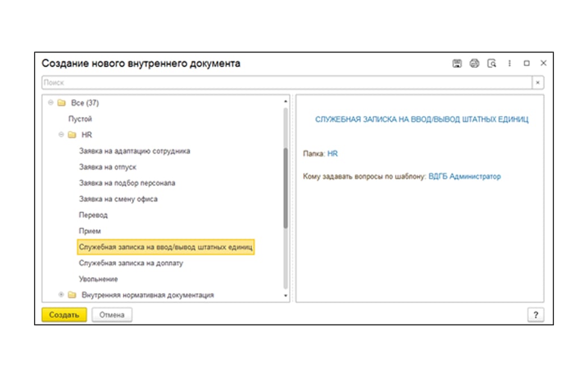The width and height of the screenshot is (588, 377).
Task: Select the Заявка на отпуск template
Action: [107, 167]
